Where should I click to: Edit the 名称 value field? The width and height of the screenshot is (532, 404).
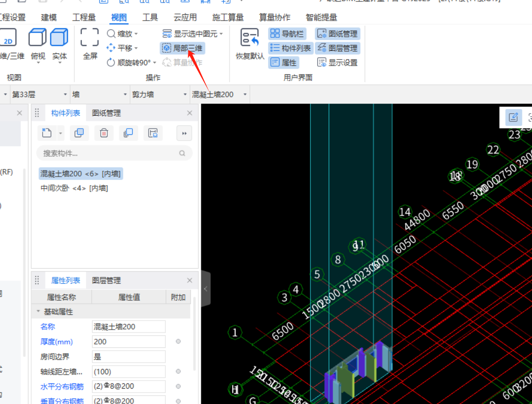tap(128, 327)
